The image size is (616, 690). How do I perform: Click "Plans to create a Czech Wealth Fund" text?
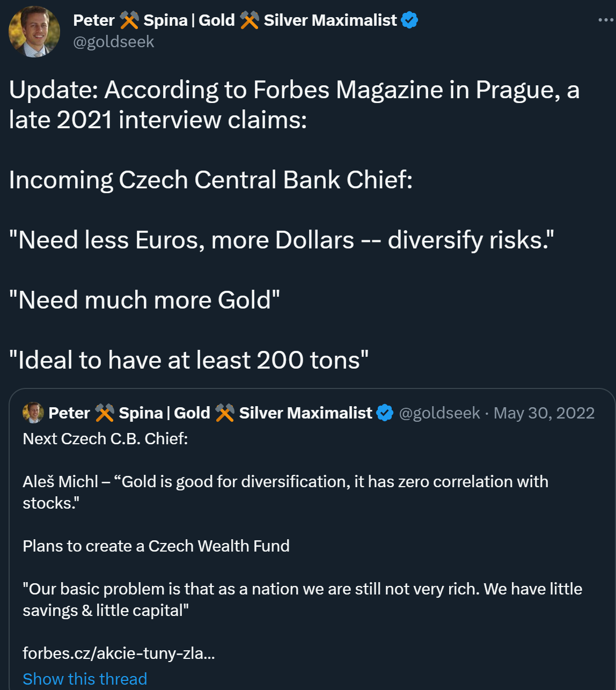(x=156, y=546)
